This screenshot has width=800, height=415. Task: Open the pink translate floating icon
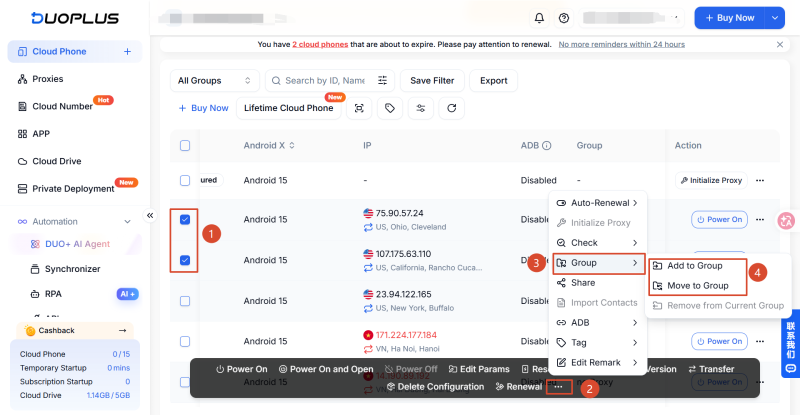[x=786, y=221]
